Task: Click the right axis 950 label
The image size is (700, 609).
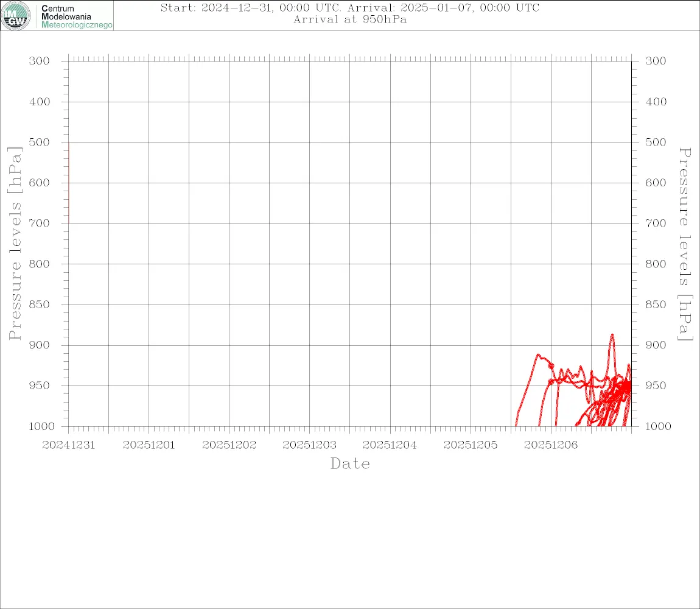Action: 656,385
